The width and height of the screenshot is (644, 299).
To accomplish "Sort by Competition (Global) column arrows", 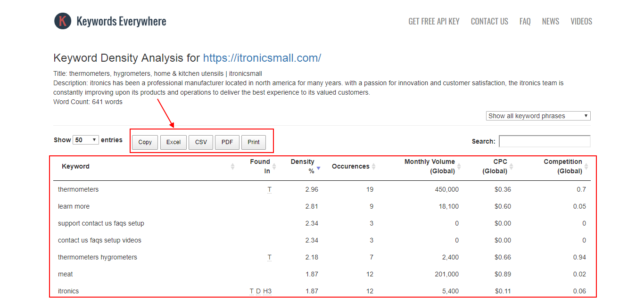I will pos(586,167).
